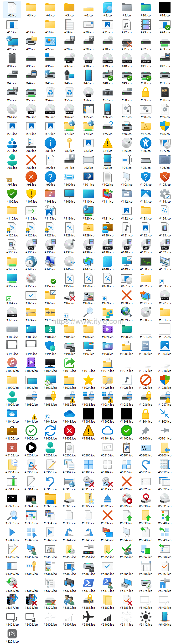Click the file name label "#5102.ico"

point(12,455)
